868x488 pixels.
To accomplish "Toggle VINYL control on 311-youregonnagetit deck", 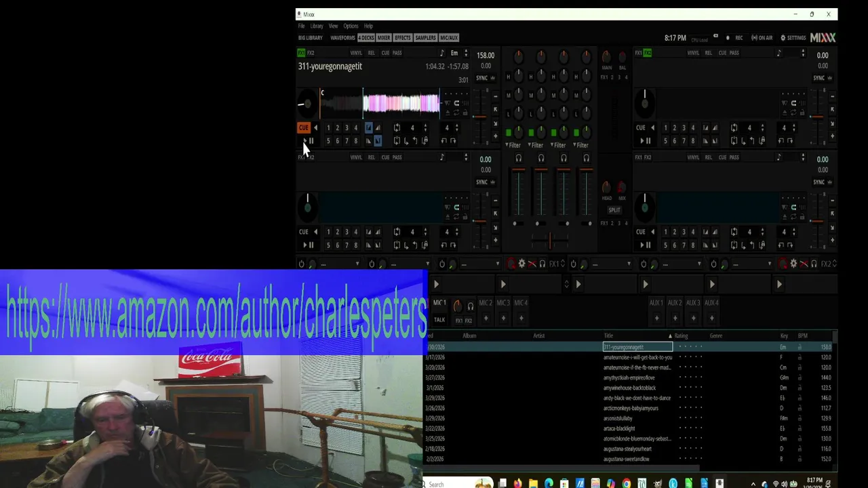I will pyautogui.click(x=356, y=53).
